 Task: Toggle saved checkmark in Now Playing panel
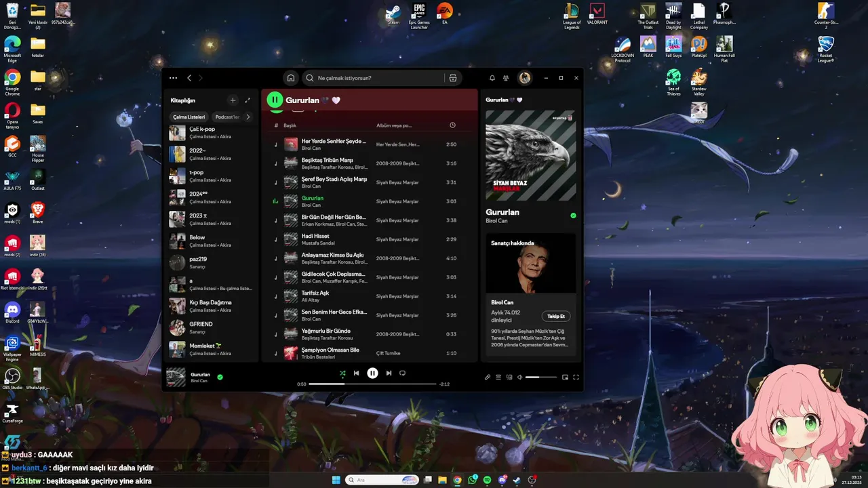pos(573,216)
